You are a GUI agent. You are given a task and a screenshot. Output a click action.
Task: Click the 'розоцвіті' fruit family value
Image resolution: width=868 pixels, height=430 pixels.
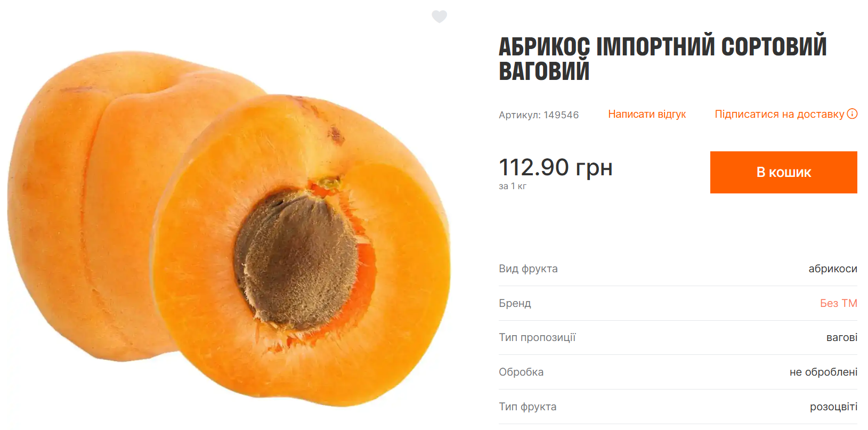pos(833,407)
